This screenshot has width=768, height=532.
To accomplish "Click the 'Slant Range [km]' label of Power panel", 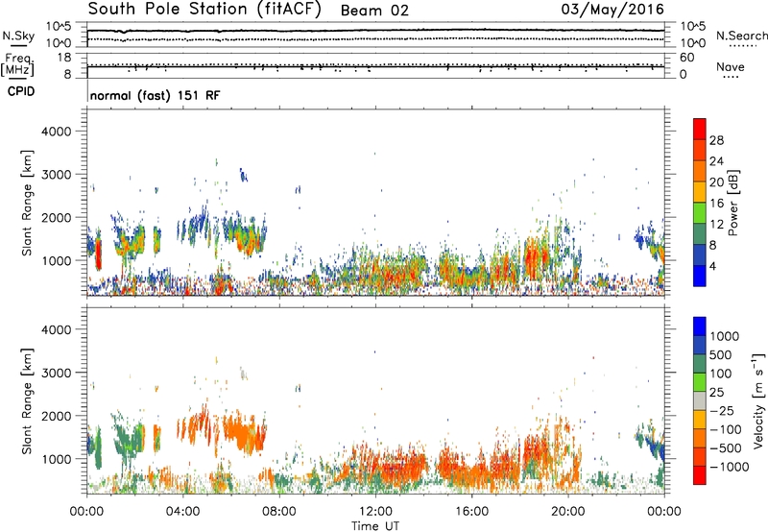I will [x=27, y=203].
